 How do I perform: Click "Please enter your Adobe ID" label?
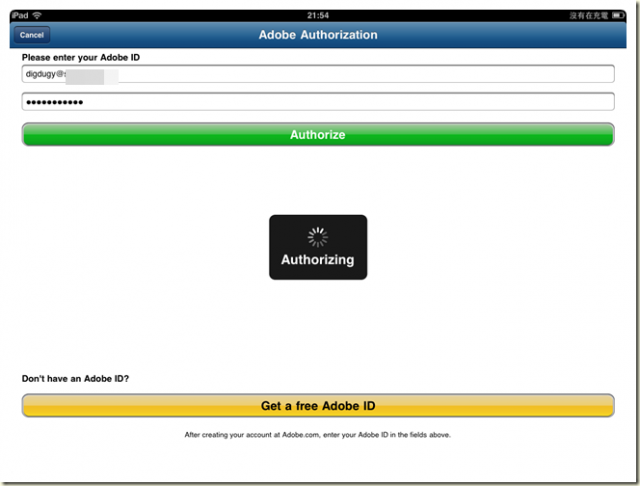[x=81, y=58]
